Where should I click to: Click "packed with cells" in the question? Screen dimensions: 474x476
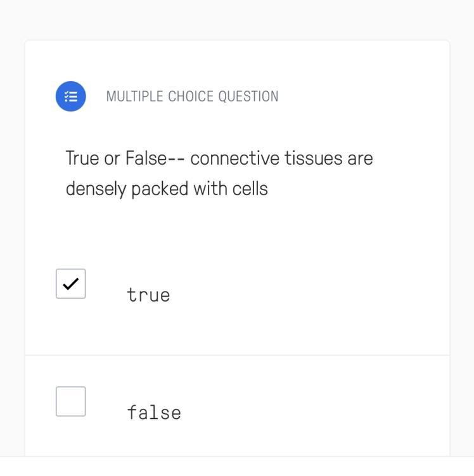pyautogui.click(x=200, y=189)
